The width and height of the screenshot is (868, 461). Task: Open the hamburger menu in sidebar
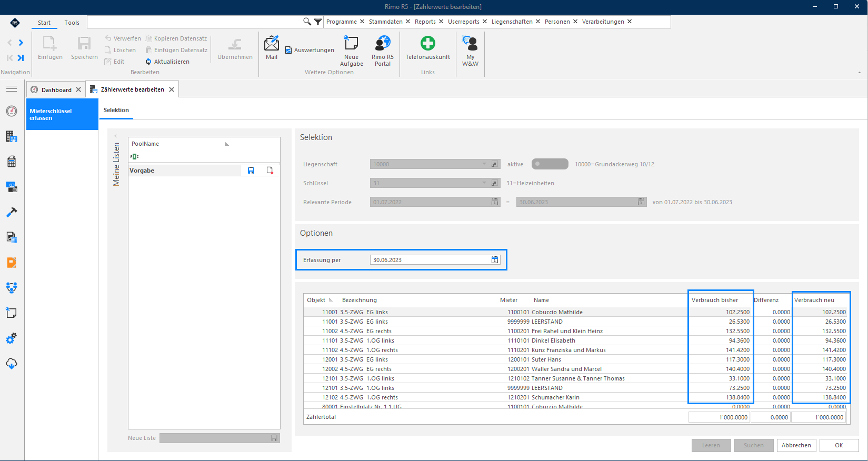[12, 89]
